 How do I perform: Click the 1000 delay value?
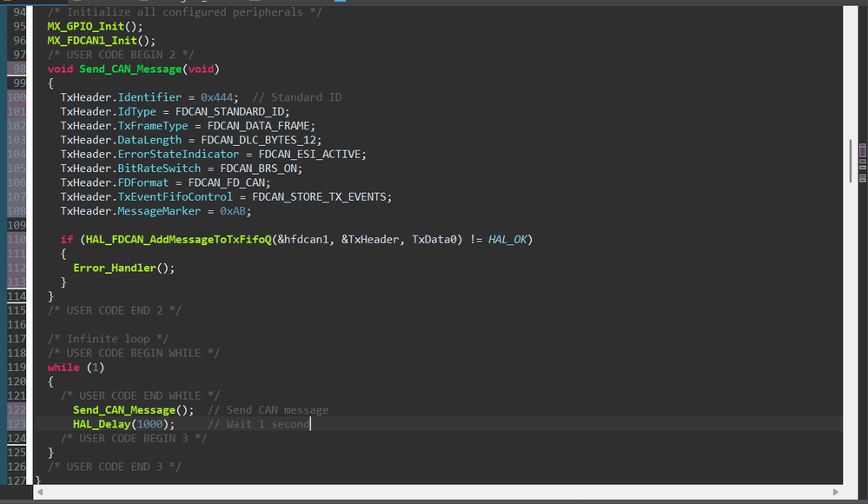pos(149,424)
